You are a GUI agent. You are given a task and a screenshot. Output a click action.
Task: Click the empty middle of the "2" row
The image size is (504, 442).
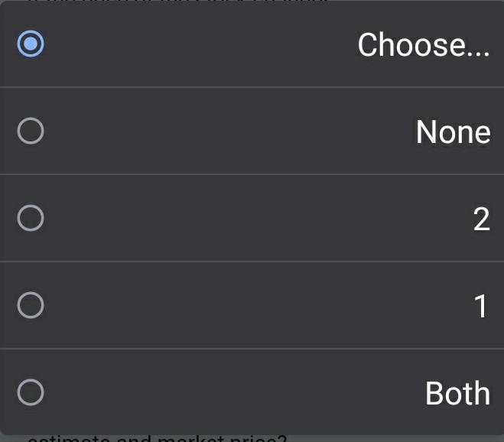tap(252, 219)
